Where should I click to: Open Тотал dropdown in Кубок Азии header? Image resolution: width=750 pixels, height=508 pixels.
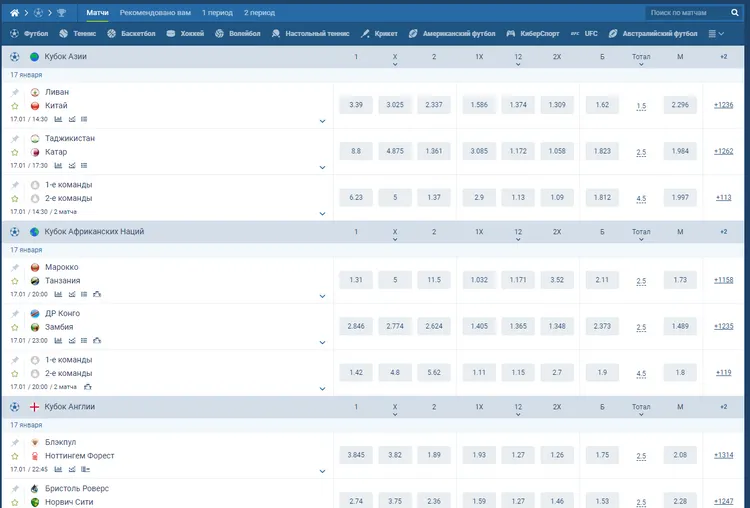tap(641, 59)
